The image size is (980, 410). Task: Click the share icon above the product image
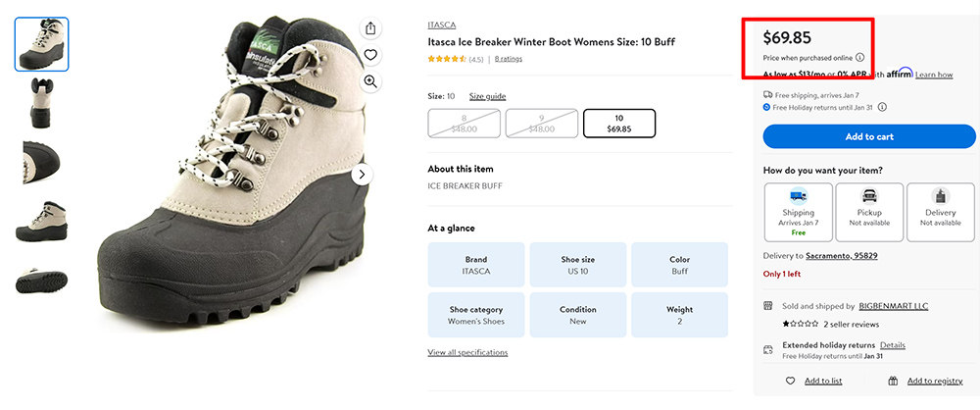coord(370,28)
